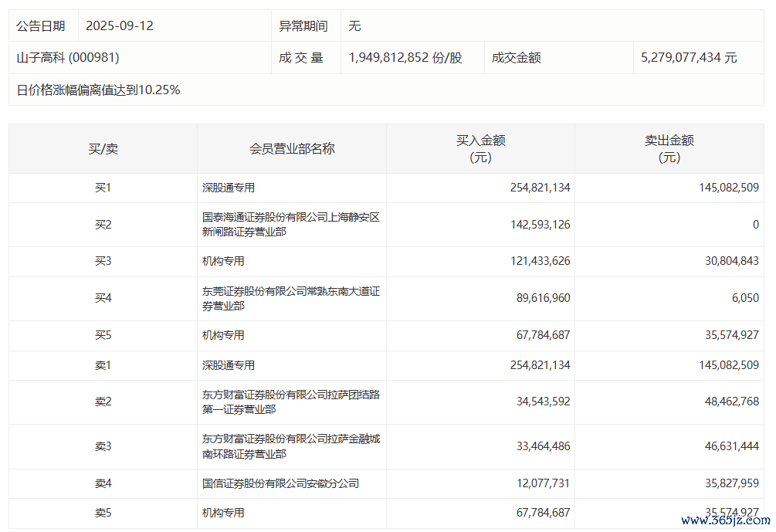Select the 卖2 row label
The image size is (776, 532).
click(x=103, y=402)
